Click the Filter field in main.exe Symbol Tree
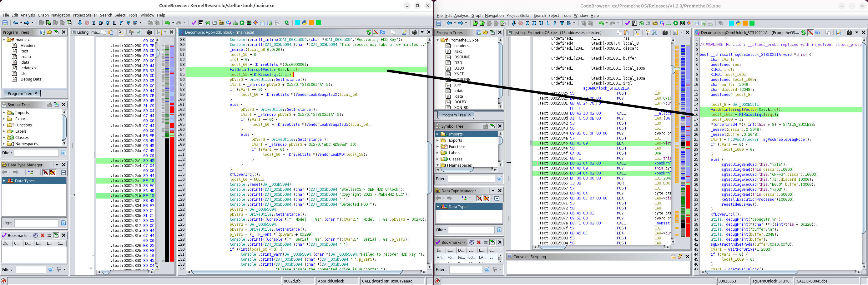 point(36,153)
